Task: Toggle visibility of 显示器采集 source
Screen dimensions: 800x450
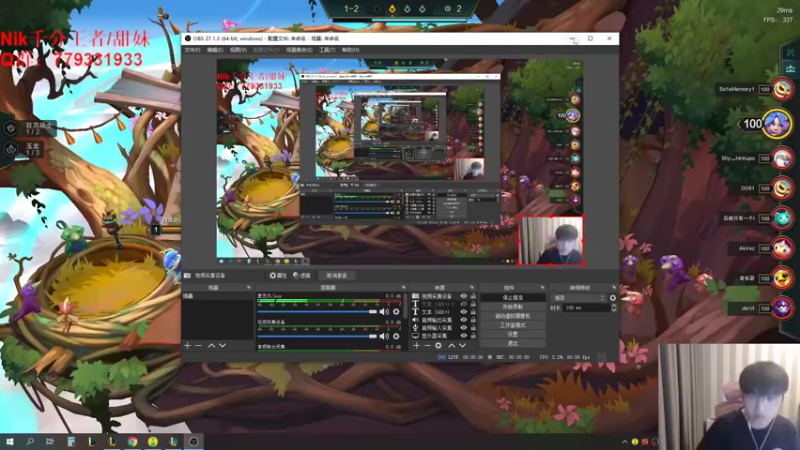Action: pyautogui.click(x=464, y=336)
